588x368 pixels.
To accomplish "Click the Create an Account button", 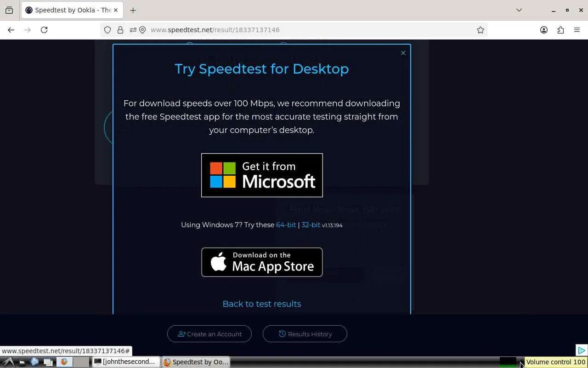I will (209, 334).
